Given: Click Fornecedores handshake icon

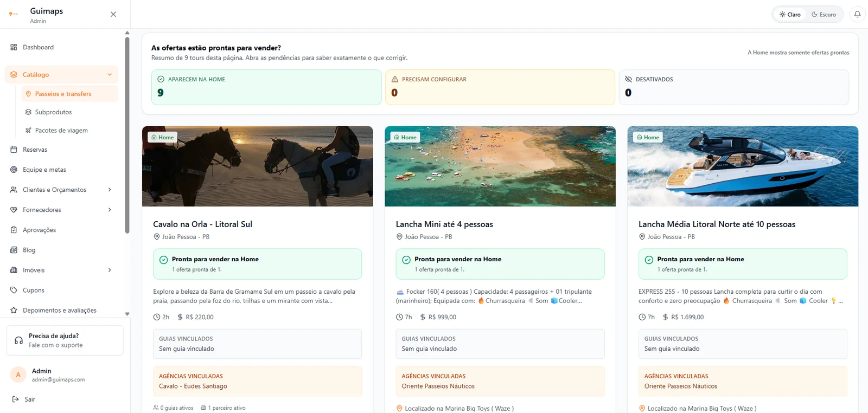Looking at the screenshot, I should tap(14, 210).
